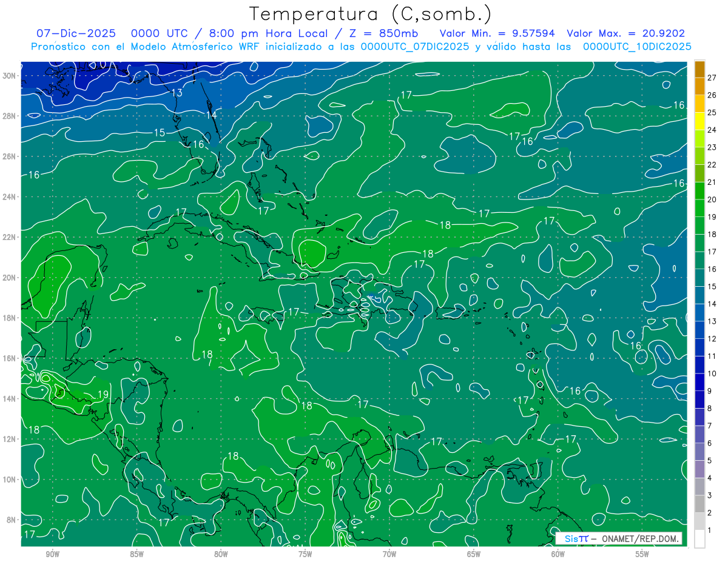Click the orange top swatch of the color scale
The image size is (728, 562).
[x=699, y=69]
